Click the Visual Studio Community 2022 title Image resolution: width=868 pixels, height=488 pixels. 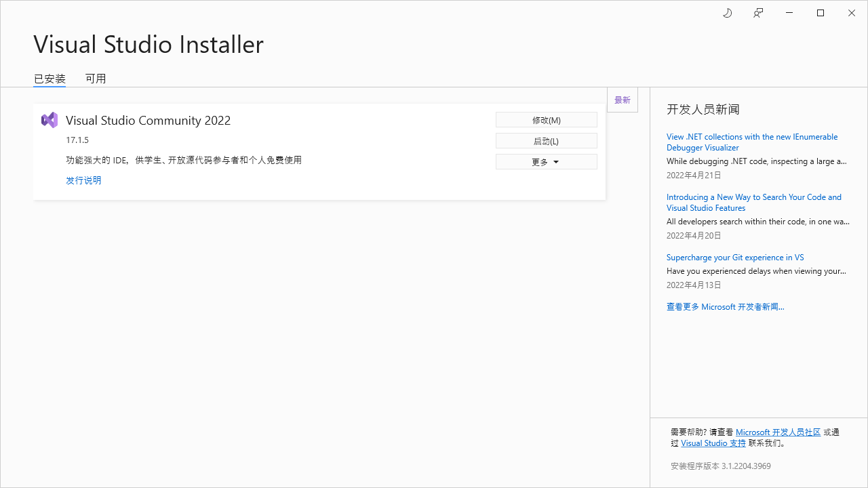pos(149,120)
